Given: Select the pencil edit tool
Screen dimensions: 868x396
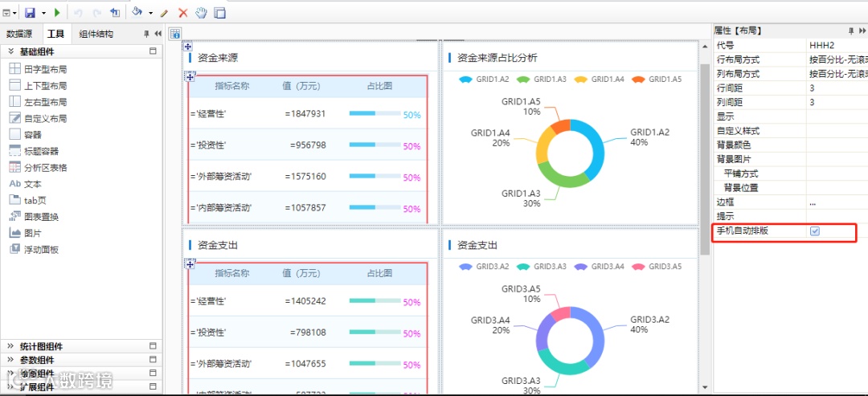Looking at the screenshot, I should click(165, 12).
